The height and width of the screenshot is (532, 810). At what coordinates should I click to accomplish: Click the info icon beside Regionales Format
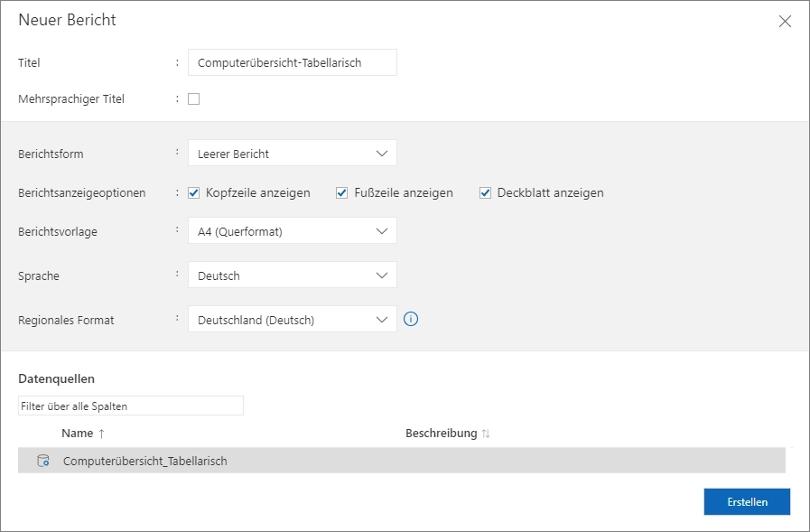tap(411, 319)
